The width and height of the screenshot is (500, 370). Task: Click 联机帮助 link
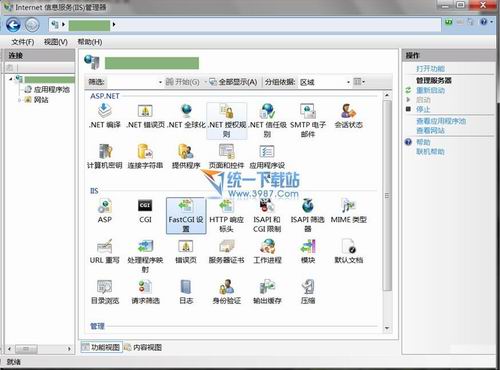pyautogui.click(x=430, y=152)
